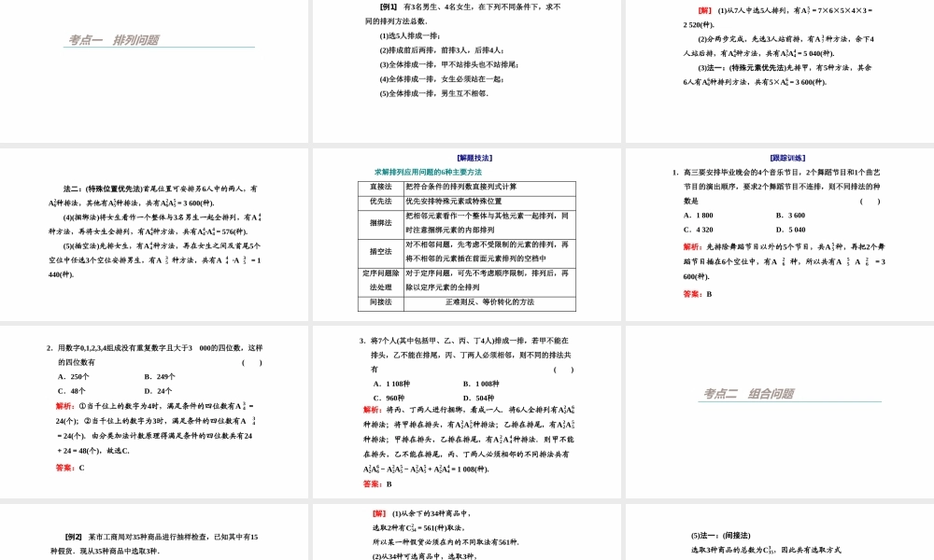Screen dimensions: 934x560
Task: Open the question 3 slide about 将7个人
Action: [x=466, y=412]
